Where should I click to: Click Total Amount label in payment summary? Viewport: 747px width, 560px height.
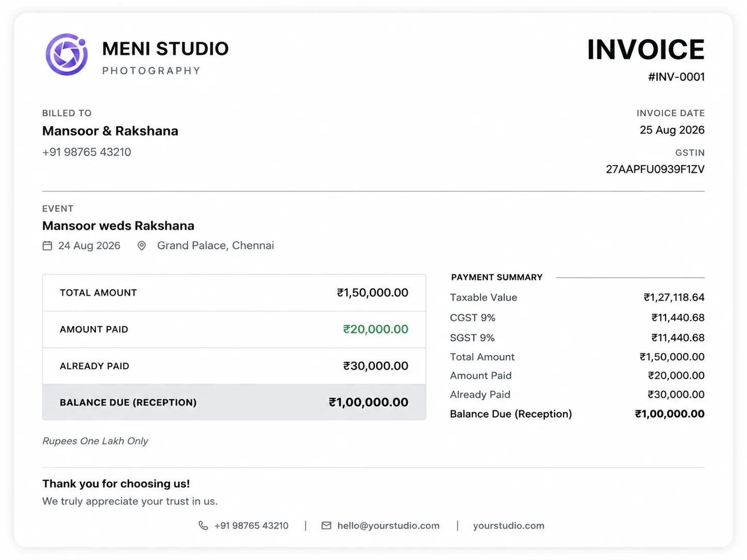coord(482,357)
